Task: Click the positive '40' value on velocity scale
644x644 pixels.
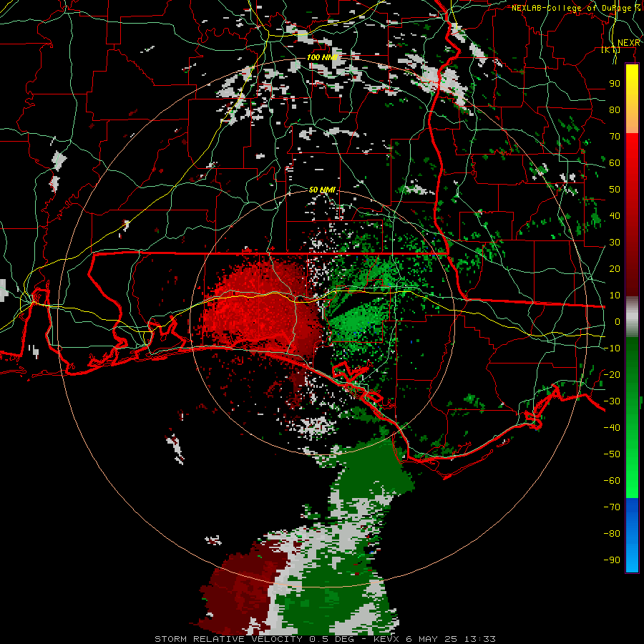Action: click(x=615, y=216)
